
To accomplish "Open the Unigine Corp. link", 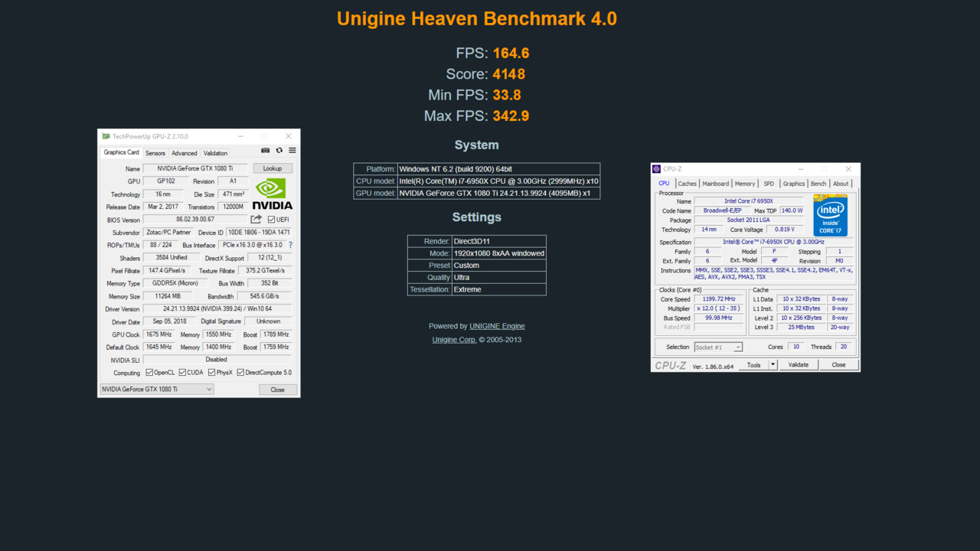I will [454, 340].
